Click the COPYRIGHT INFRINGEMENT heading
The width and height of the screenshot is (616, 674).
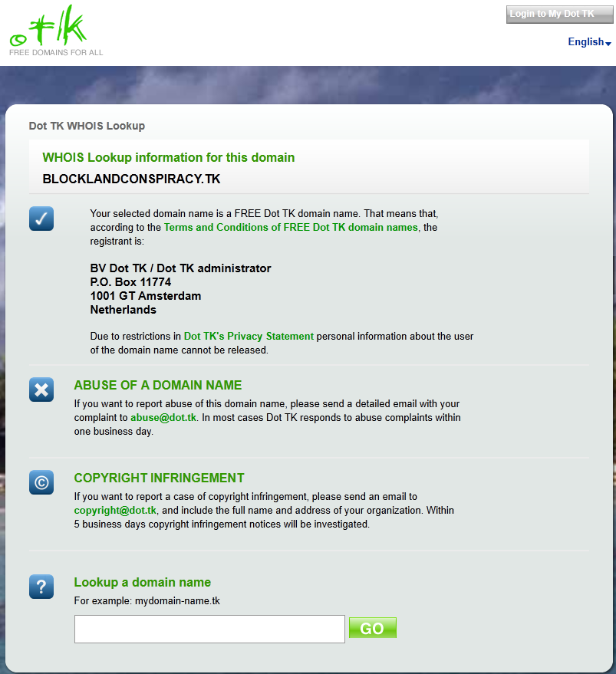tap(159, 478)
